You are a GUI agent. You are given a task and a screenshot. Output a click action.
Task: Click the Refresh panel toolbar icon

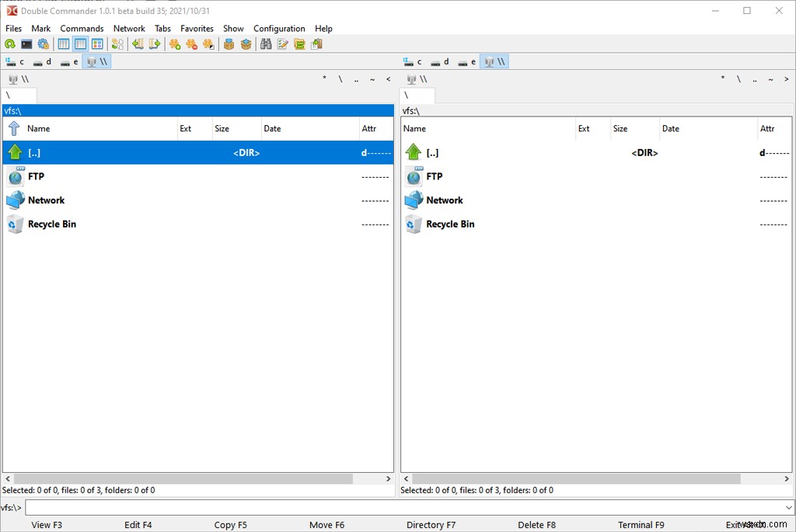click(x=10, y=44)
